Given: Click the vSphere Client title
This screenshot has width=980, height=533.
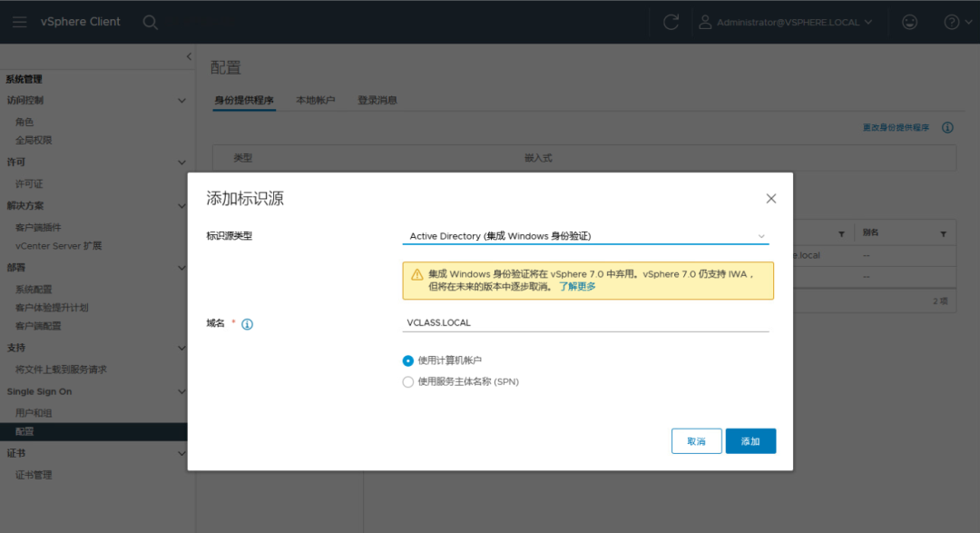Looking at the screenshot, I should click(81, 22).
